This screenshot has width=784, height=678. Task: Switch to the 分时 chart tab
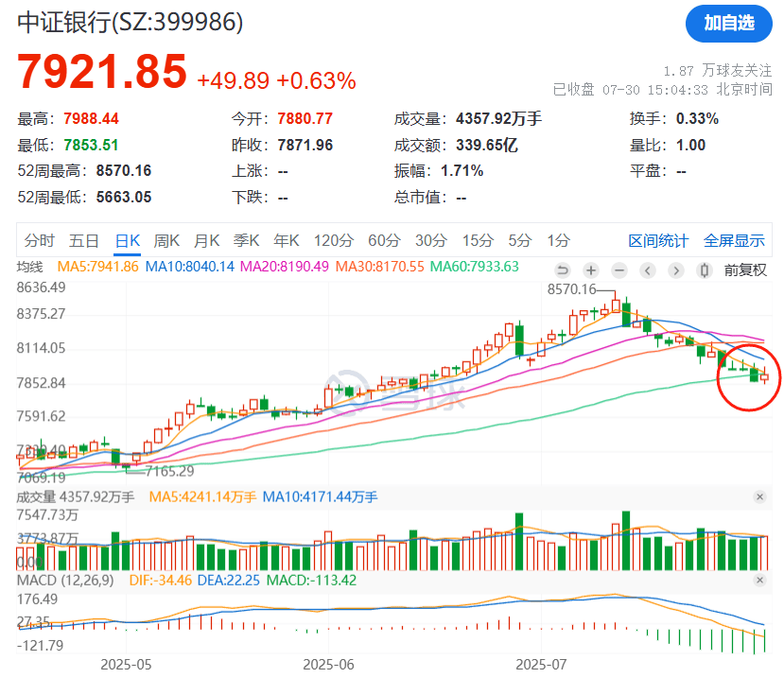(x=39, y=240)
